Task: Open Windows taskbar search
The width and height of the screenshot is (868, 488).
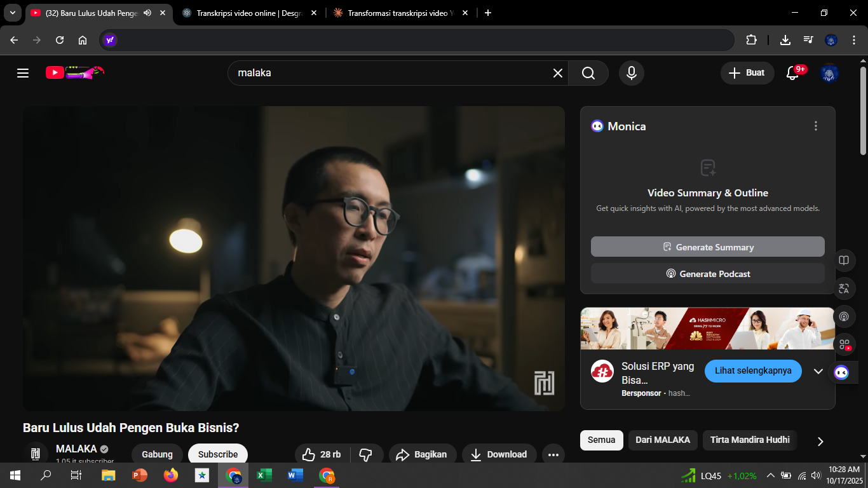Action: [46, 475]
